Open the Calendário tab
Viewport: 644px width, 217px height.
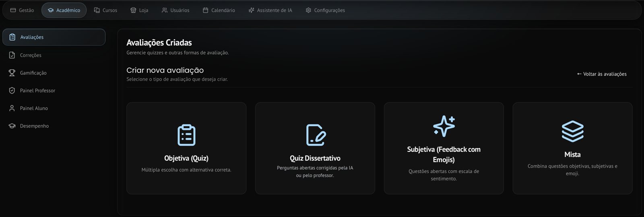(219, 10)
